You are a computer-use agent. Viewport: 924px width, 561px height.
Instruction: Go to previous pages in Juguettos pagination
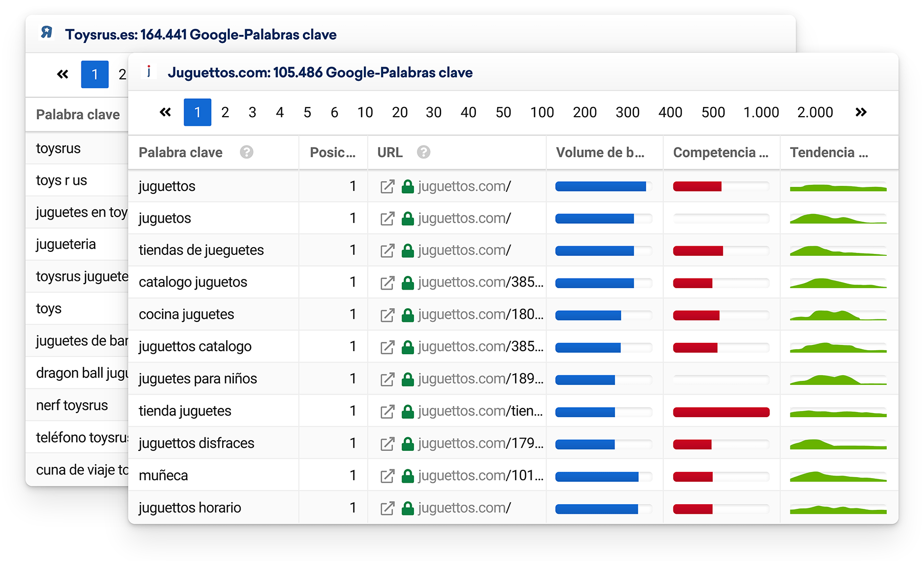165,112
